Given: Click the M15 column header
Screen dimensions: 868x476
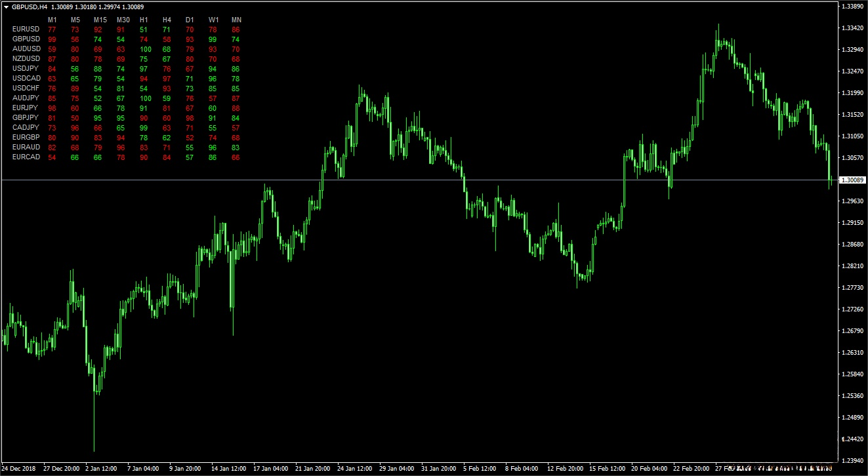Looking at the screenshot, I should (x=100, y=20).
